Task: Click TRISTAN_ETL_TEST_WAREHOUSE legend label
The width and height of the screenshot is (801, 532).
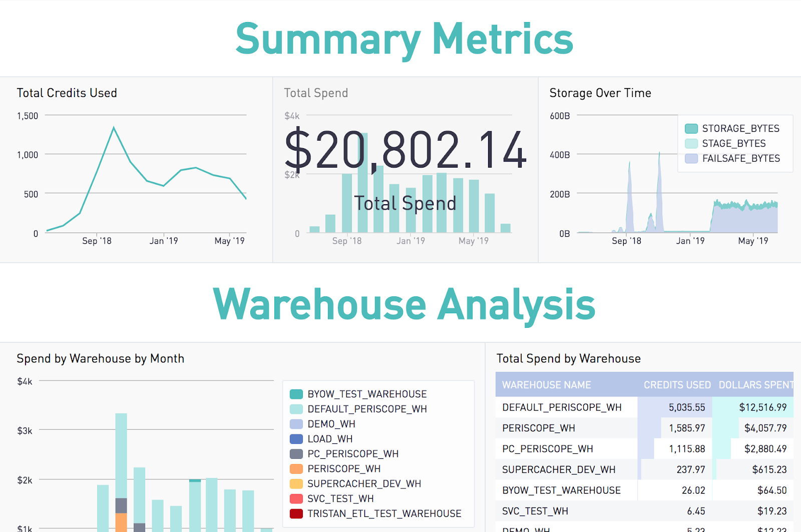Action: pyautogui.click(x=384, y=513)
